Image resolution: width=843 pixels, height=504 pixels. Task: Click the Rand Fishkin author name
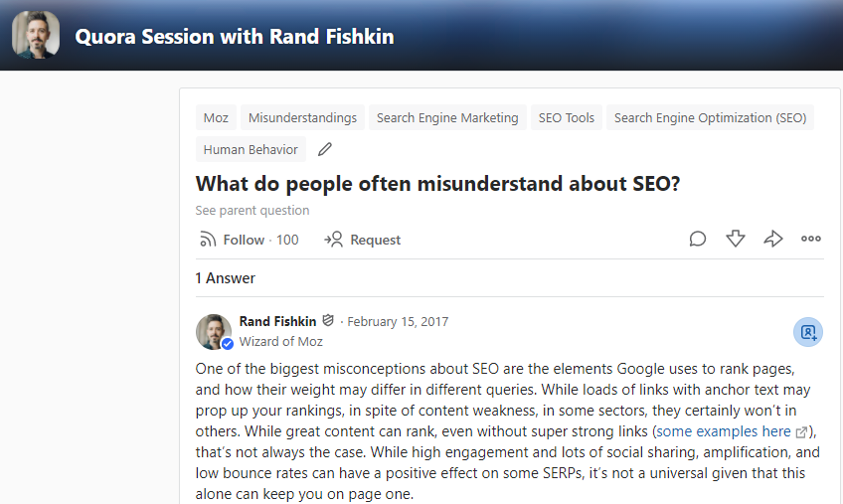tap(277, 321)
